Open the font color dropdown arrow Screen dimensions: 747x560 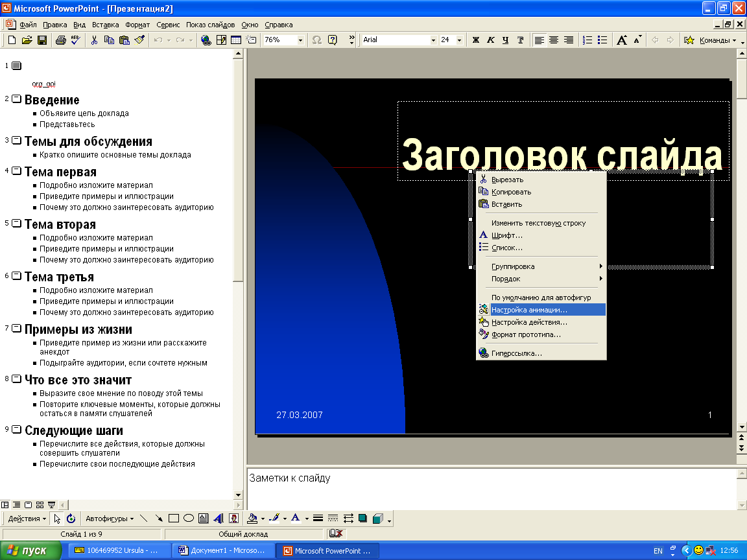[307, 519]
